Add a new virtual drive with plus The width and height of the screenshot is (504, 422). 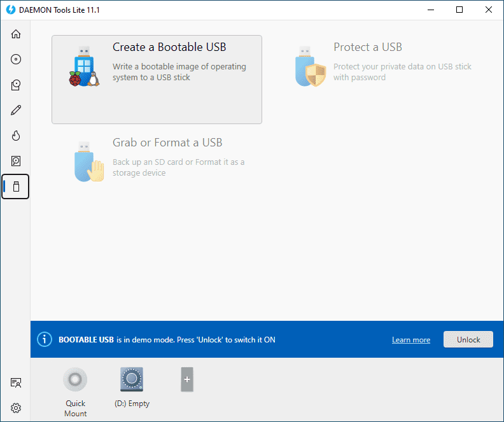click(x=187, y=379)
